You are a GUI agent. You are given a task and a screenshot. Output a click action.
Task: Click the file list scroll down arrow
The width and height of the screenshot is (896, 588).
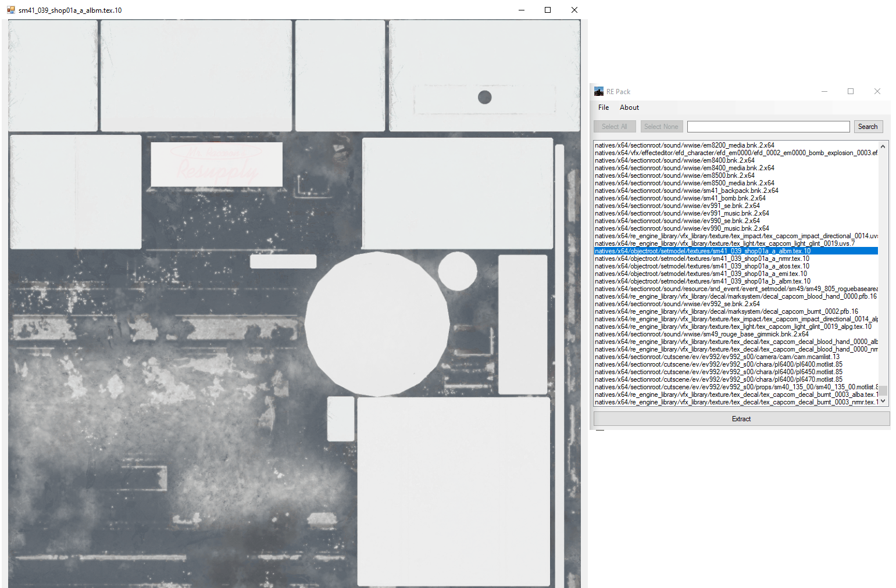pos(883,401)
